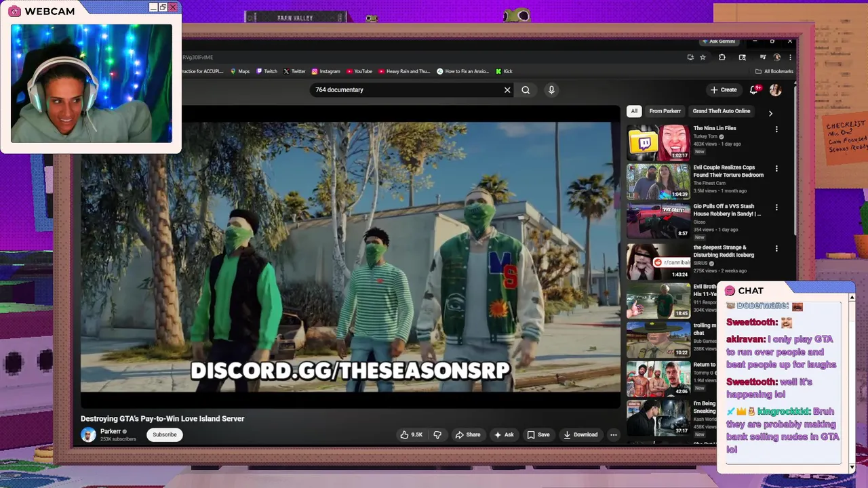Like the video with 9.5K thumbs up
868x488 pixels.
click(x=412, y=434)
